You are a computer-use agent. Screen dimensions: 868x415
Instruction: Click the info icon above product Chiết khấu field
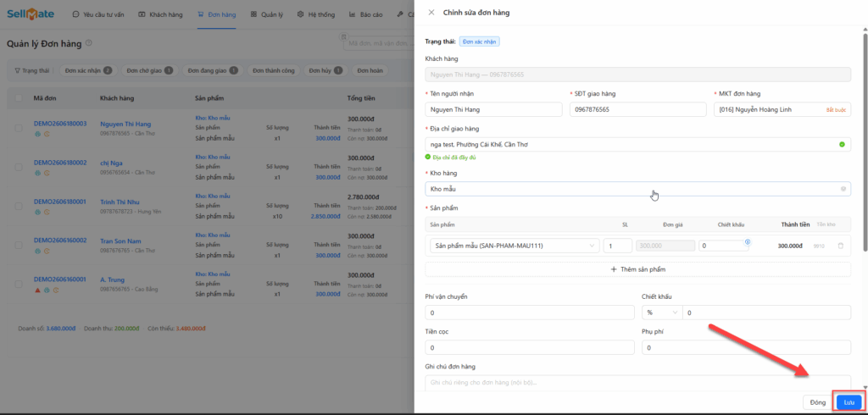(x=748, y=241)
